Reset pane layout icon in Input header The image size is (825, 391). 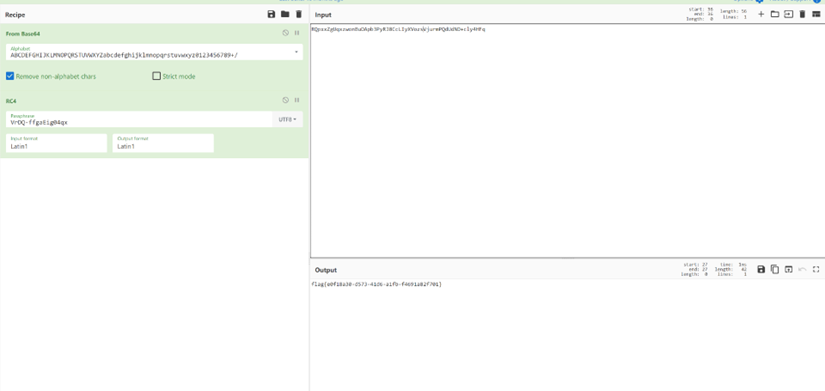pos(816,14)
